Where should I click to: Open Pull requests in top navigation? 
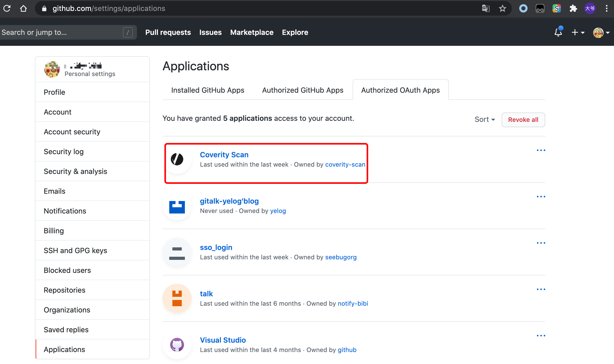pyautogui.click(x=168, y=32)
